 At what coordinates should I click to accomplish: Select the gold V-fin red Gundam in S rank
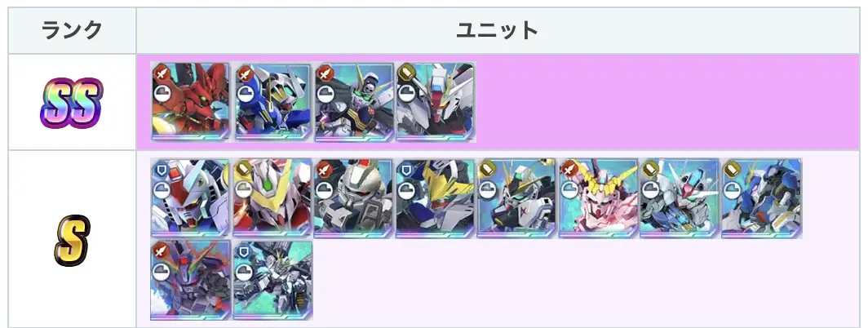tap(272, 198)
